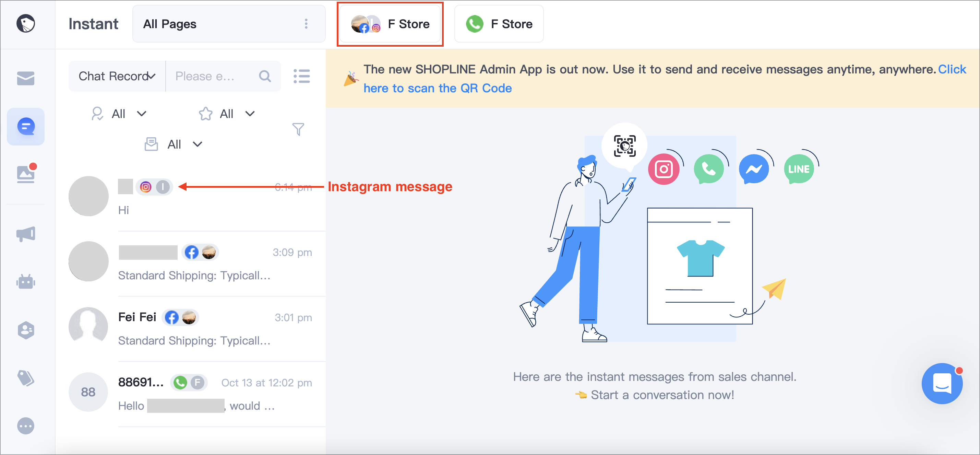Click the party popper icon in banner
The height and width of the screenshot is (455, 980).
[x=351, y=79]
